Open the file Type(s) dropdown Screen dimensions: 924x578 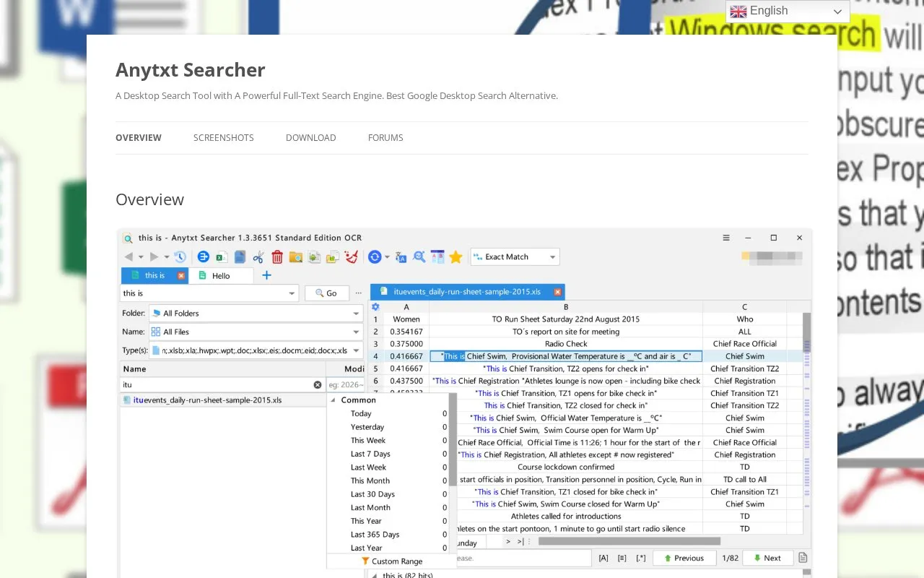pyautogui.click(x=256, y=350)
